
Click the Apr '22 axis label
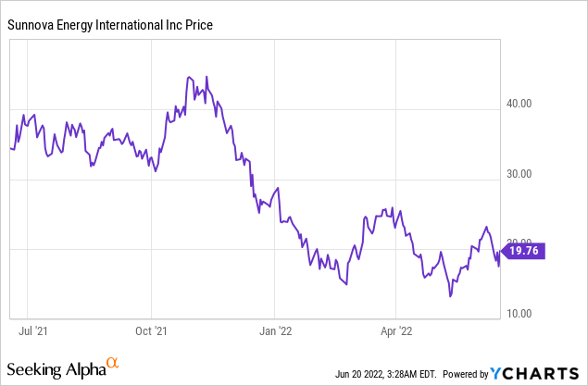(x=394, y=329)
